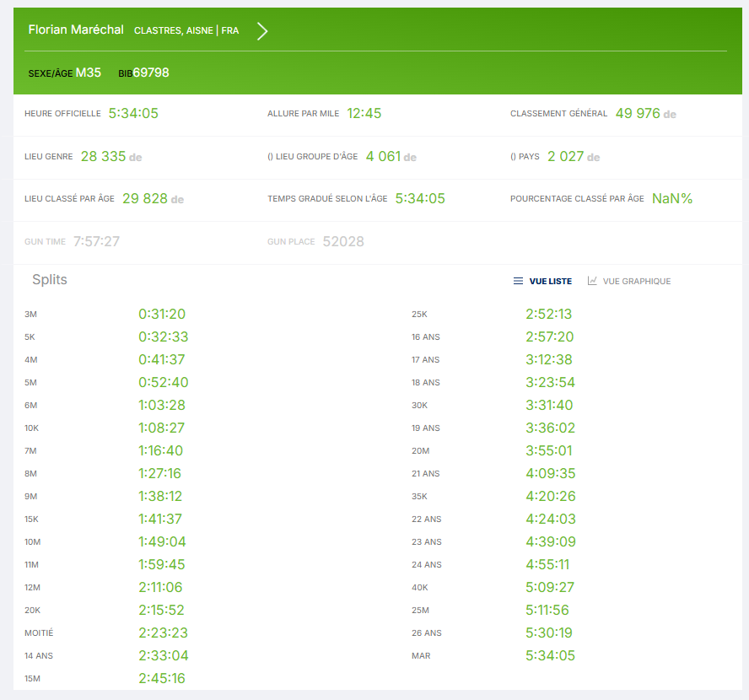Select Lieu Groupe d'Âge value 4 061
Viewport: 749px width, 700px height.
(x=383, y=156)
